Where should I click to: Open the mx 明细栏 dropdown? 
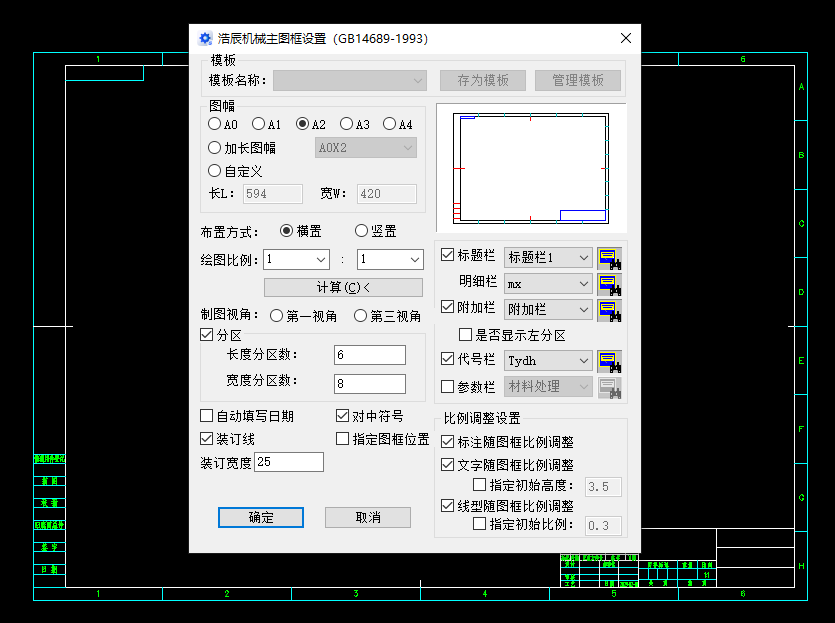(x=548, y=284)
